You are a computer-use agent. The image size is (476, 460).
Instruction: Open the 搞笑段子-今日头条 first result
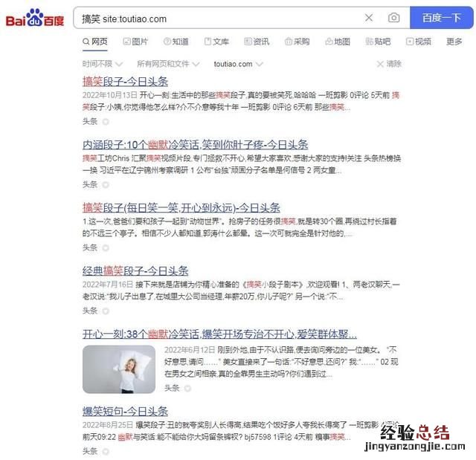pyautogui.click(x=125, y=82)
